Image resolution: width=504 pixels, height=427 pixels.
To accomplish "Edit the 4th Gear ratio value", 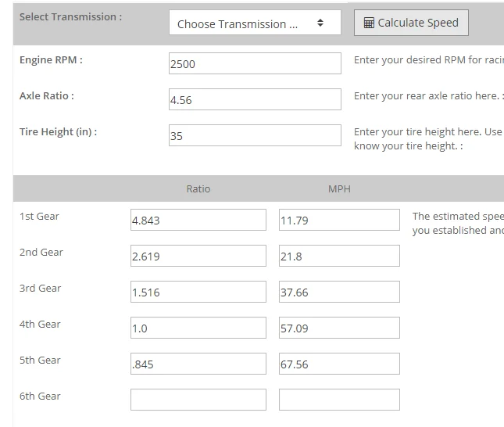I will tap(198, 328).
